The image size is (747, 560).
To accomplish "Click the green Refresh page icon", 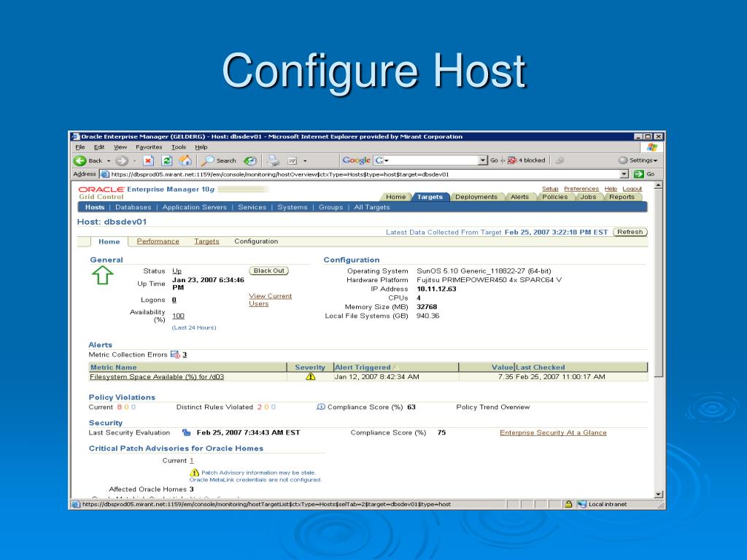I will click(167, 161).
